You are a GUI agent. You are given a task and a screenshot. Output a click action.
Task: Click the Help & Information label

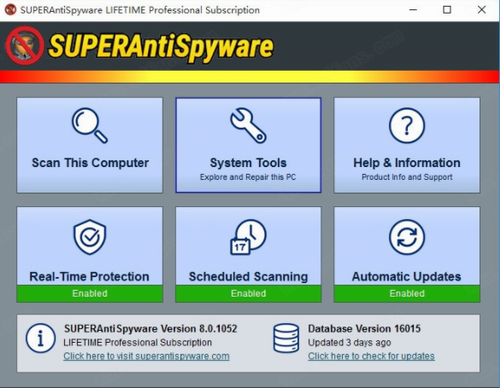click(x=407, y=163)
